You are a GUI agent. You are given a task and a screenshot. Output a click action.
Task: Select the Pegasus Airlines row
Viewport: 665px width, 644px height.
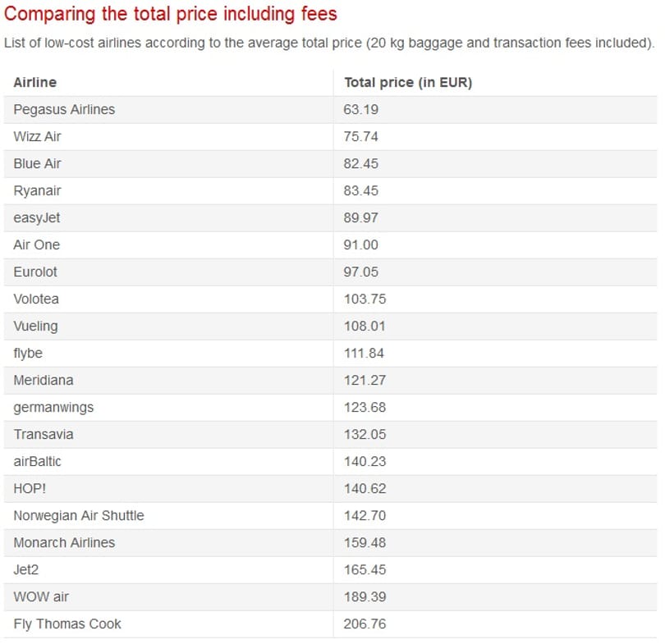(x=330, y=110)
